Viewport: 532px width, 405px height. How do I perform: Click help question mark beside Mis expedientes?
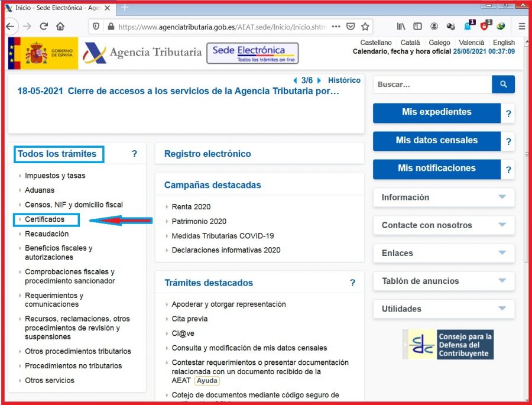pyautogui.click(x=508, y=114)
